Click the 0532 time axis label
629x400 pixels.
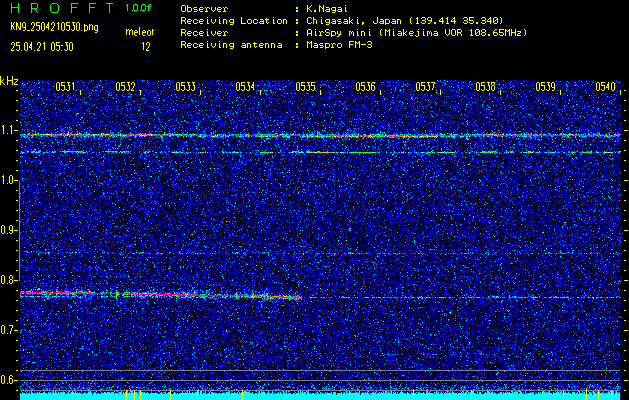[x=125, y=87]
